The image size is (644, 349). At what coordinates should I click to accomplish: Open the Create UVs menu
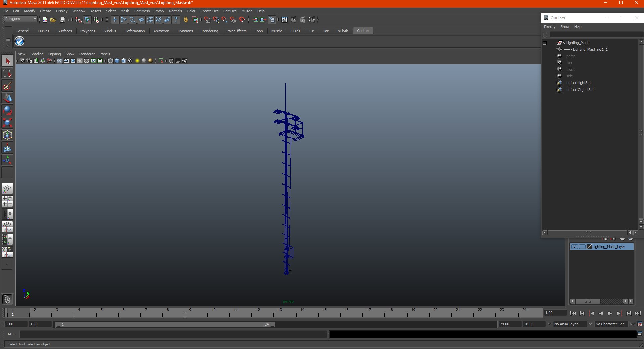point(209,11)
